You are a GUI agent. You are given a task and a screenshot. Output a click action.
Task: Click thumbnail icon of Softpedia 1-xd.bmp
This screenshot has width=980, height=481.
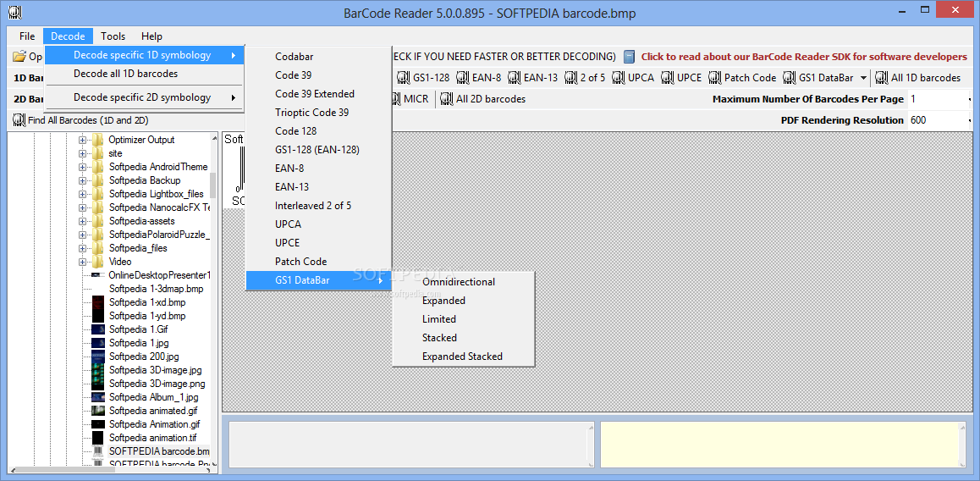point(97,302)
